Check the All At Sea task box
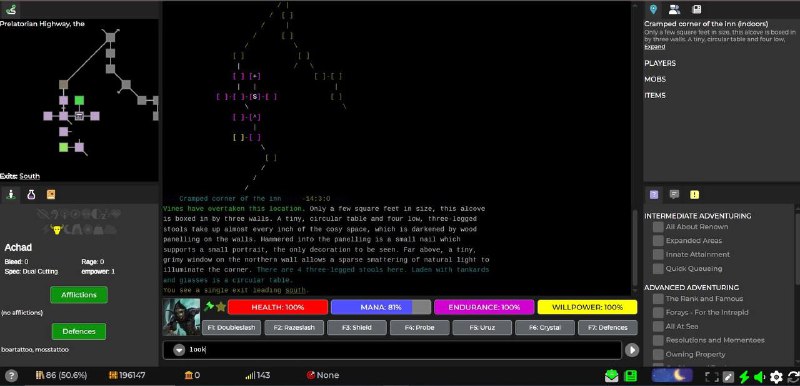Image resolution: width=800 pixels, height=386 pixels. 658,326
